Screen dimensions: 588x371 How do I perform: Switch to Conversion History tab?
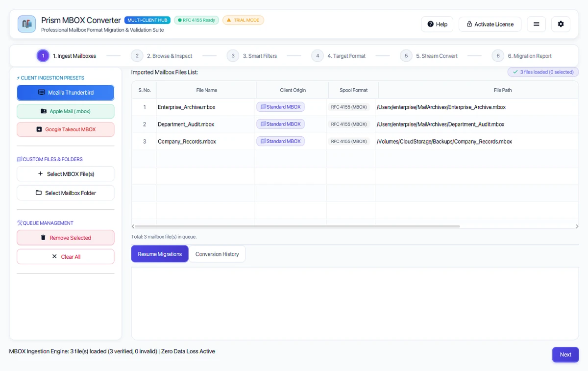point(217,254)
